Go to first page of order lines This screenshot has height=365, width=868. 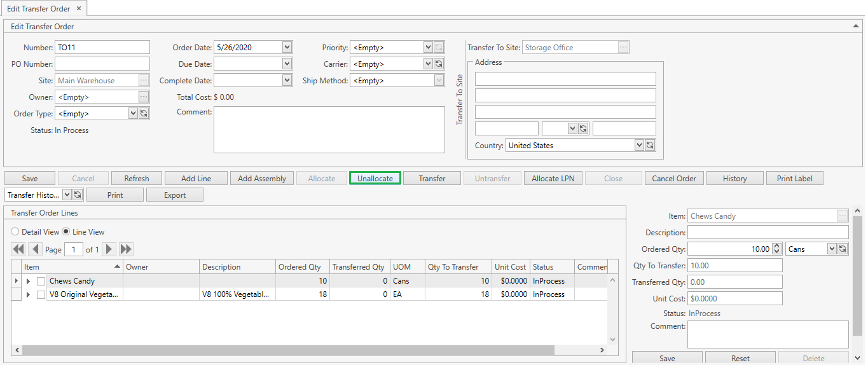click(x=18, y=249)
